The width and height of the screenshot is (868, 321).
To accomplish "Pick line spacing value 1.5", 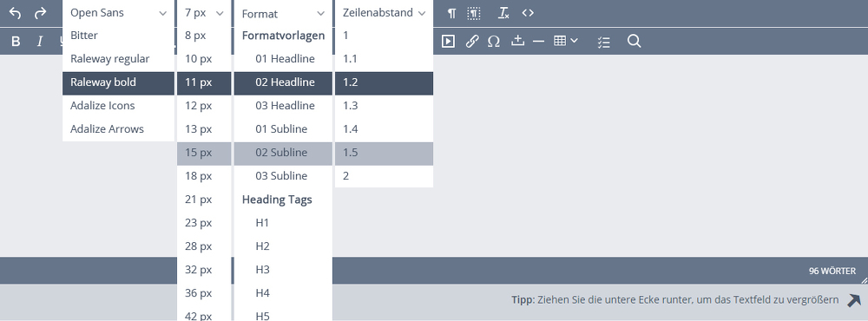I will 385,153.
